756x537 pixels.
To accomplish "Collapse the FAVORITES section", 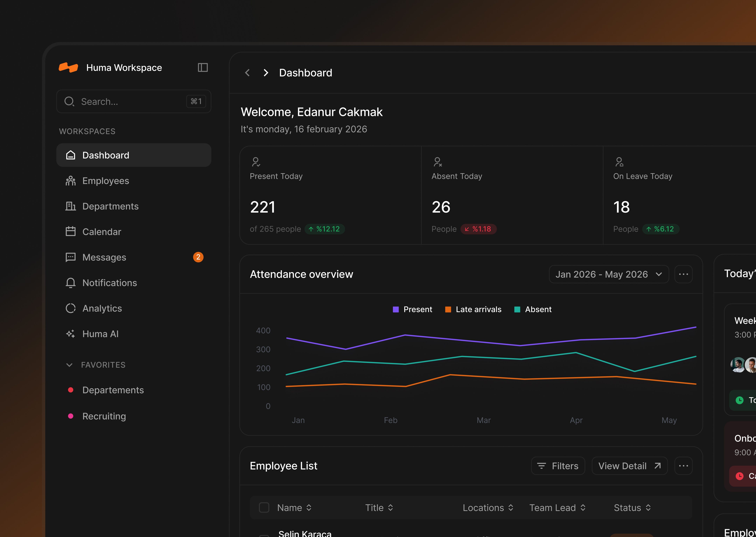I will [x=70, y=365].
